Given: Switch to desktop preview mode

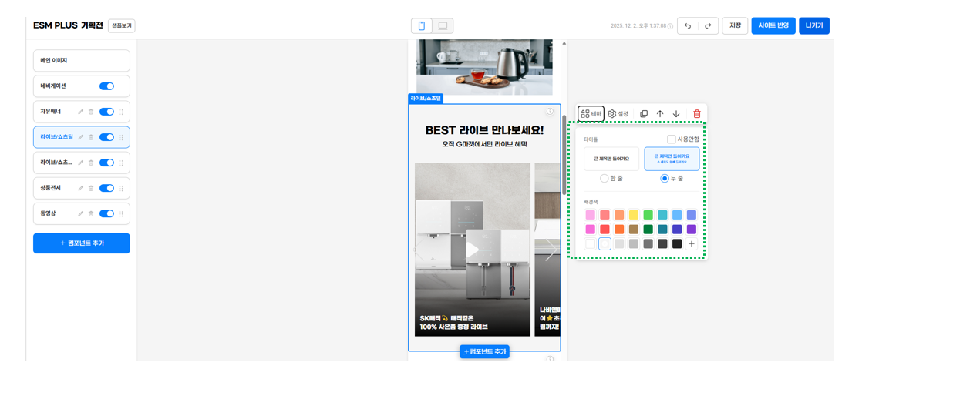Looking at the screenshot, I should pos(443,25).
